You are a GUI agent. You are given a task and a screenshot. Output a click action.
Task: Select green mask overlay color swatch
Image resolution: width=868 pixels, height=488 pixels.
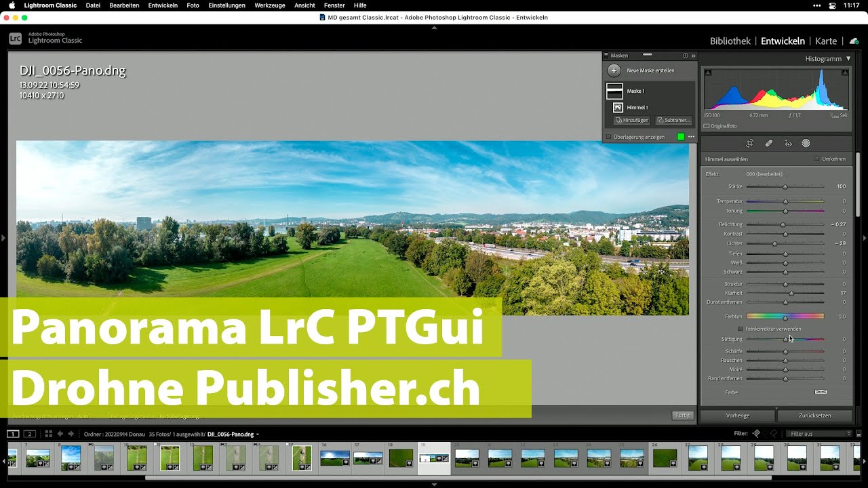(x=681, y=137)
